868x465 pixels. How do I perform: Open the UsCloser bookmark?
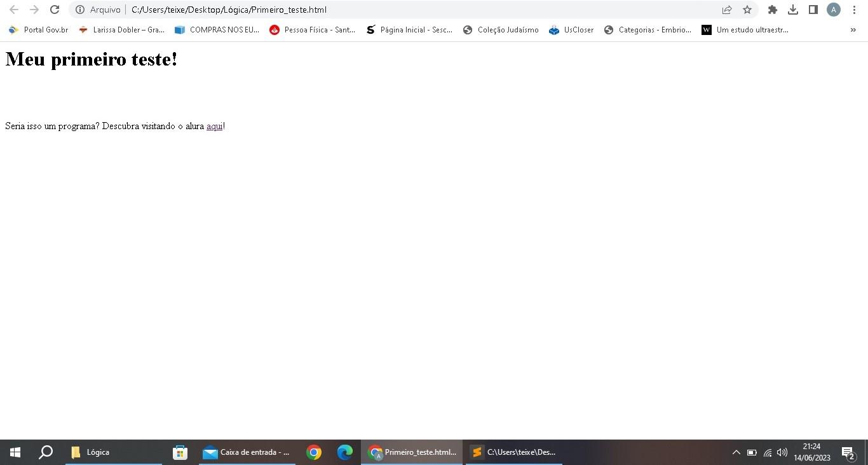[x=571, y=30]
